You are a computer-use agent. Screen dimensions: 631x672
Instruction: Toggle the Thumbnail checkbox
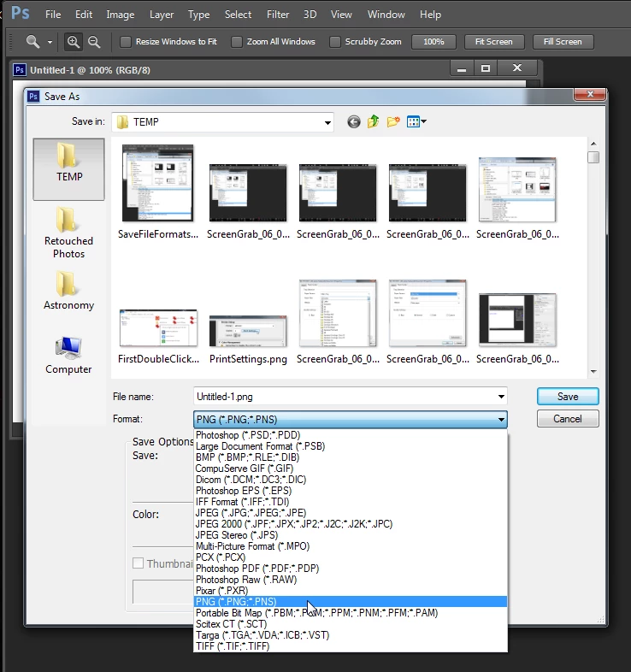click(x=138, y=563)
